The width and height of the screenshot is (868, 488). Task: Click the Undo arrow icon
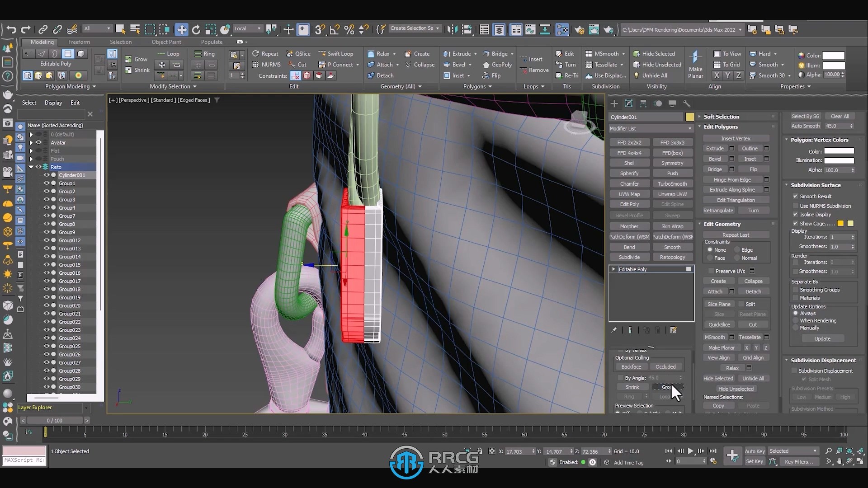(x=11, y=29)
